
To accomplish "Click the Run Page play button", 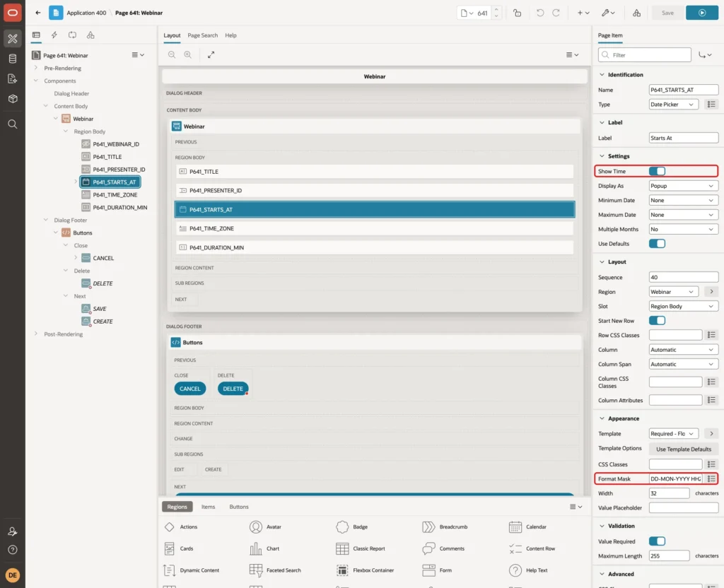I will coord(701,13).
